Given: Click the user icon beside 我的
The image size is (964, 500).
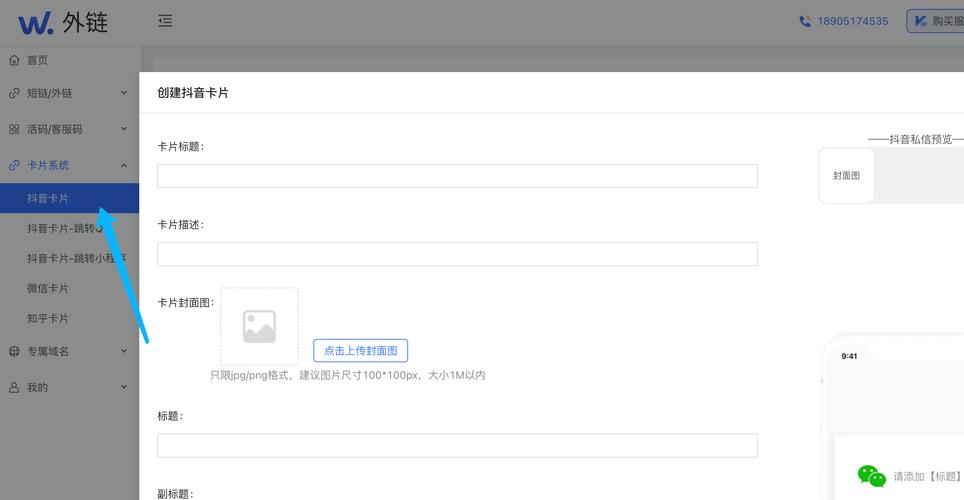Looking at the screenshot, I should click(14, 387).
